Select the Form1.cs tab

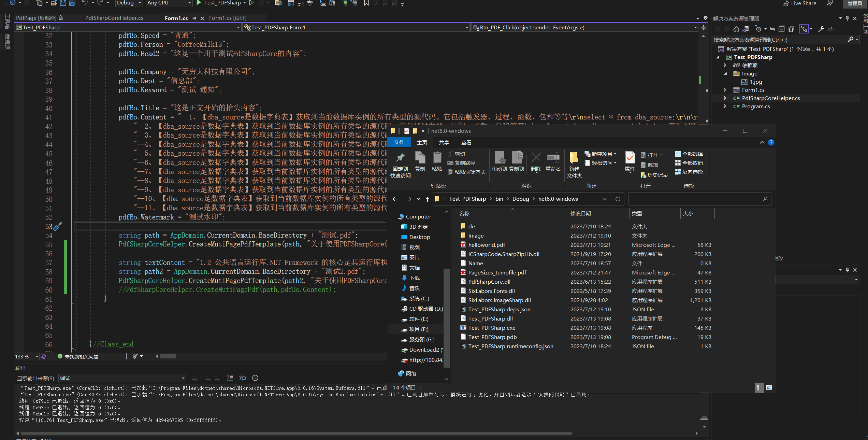[x=176, y=18]
